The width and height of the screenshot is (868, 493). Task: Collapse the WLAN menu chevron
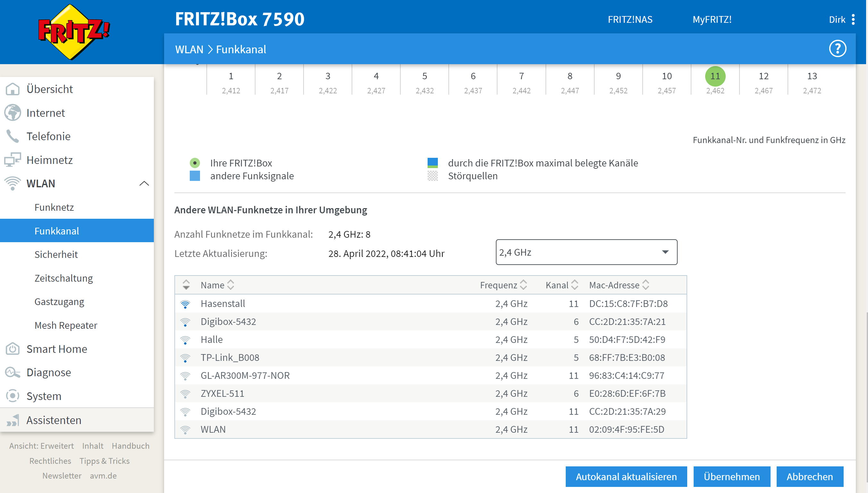click(x=144, y=183)
